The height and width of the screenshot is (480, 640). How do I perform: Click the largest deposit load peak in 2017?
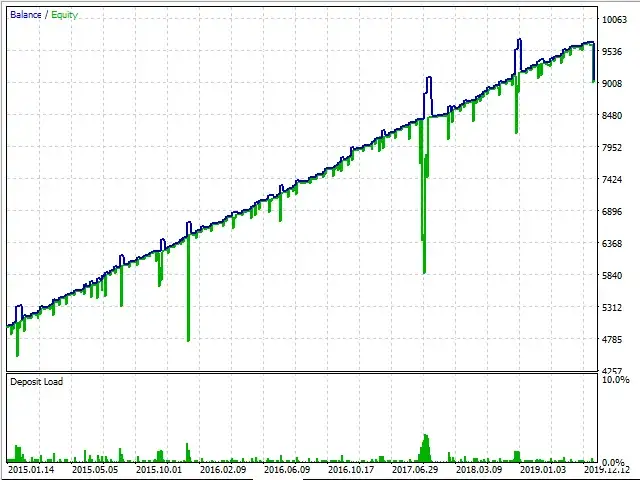pos(425,448)
